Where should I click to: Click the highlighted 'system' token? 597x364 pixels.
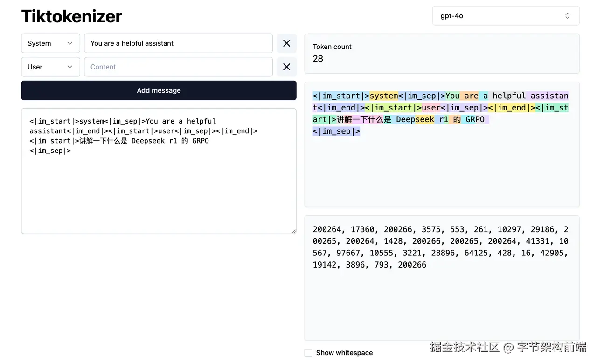384,96
